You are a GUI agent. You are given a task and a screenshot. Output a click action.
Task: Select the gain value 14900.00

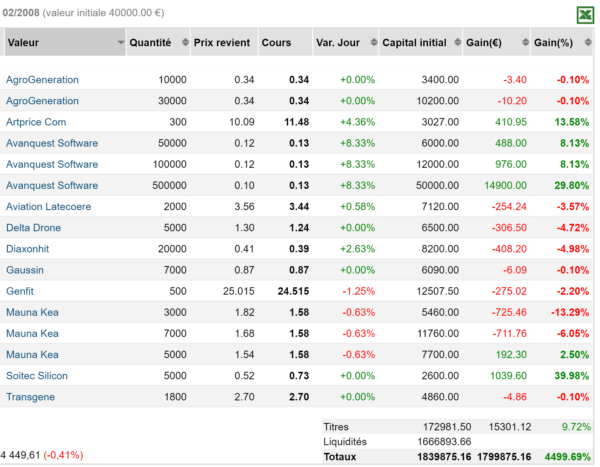coord(505,185)
